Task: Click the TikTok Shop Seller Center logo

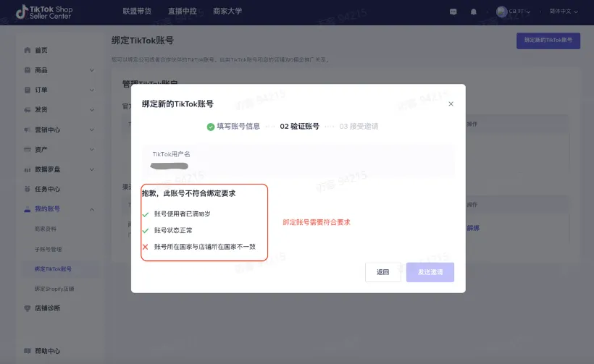Action: point(44,12)
